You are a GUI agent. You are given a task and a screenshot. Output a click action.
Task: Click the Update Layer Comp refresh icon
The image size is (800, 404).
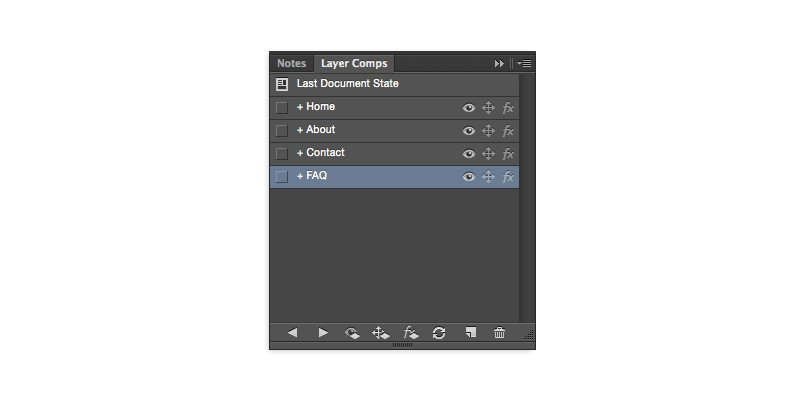pyautogui.click(x=439, y=333)
